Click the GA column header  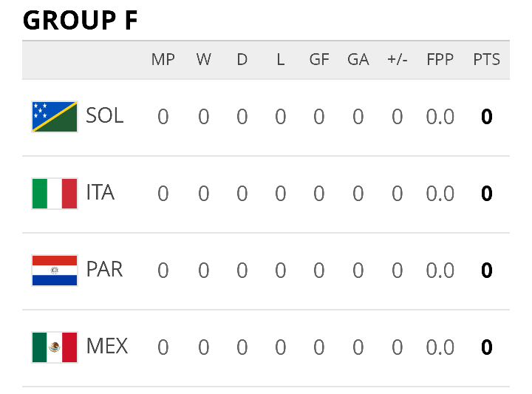(x=358, y=60)
